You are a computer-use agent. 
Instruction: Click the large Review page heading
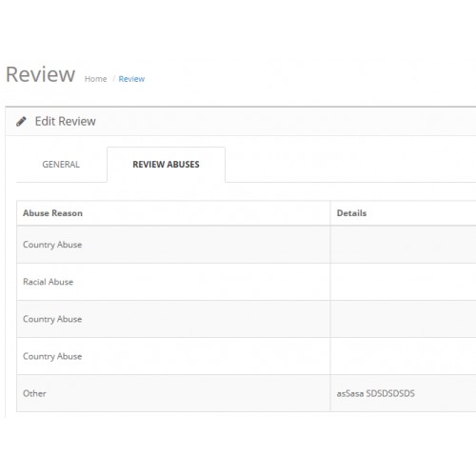pos(41,74)
